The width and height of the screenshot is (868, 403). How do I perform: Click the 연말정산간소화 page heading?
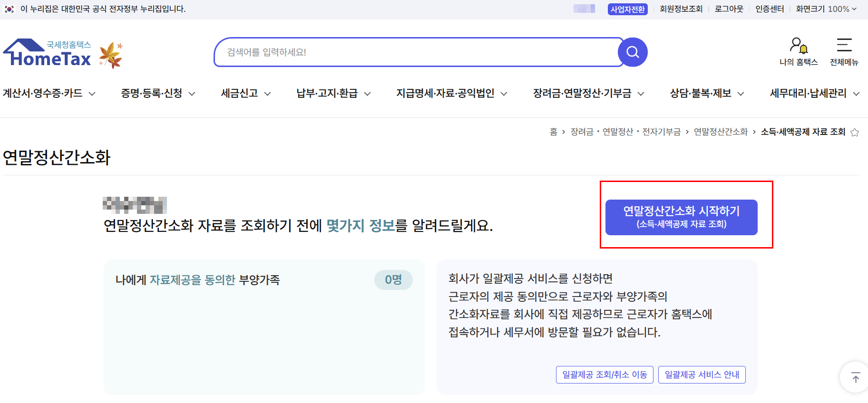(57, 157)
